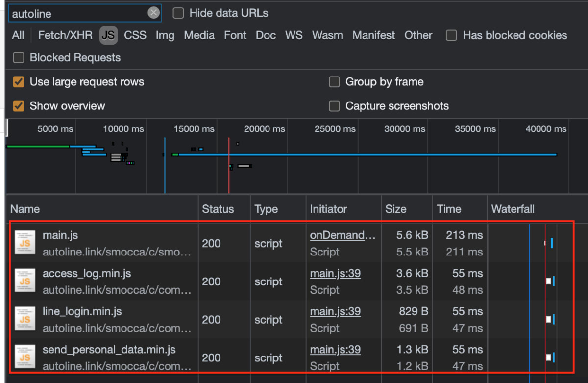Click the line_login.min.js file icon
The image size is (588, 383).
24,319
